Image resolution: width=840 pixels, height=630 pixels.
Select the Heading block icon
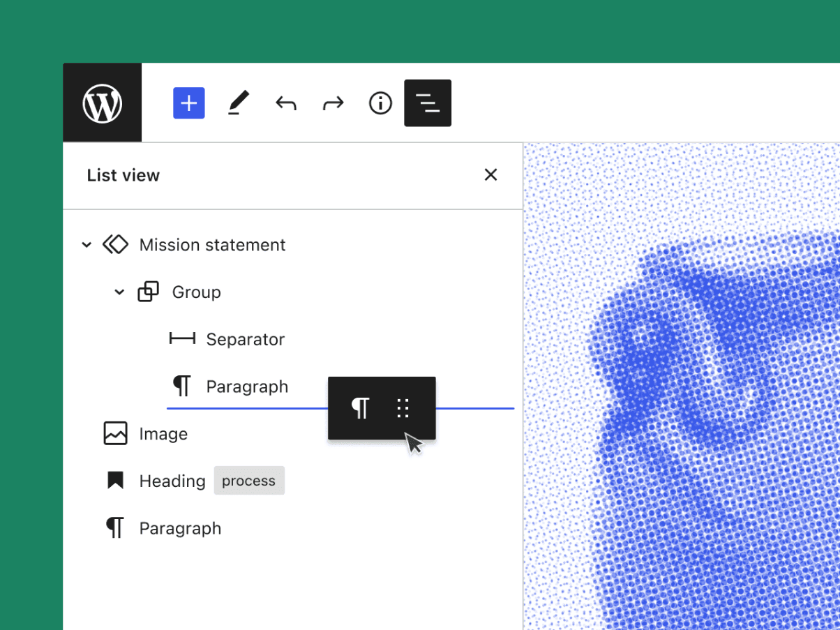click(x=116, y=481)
